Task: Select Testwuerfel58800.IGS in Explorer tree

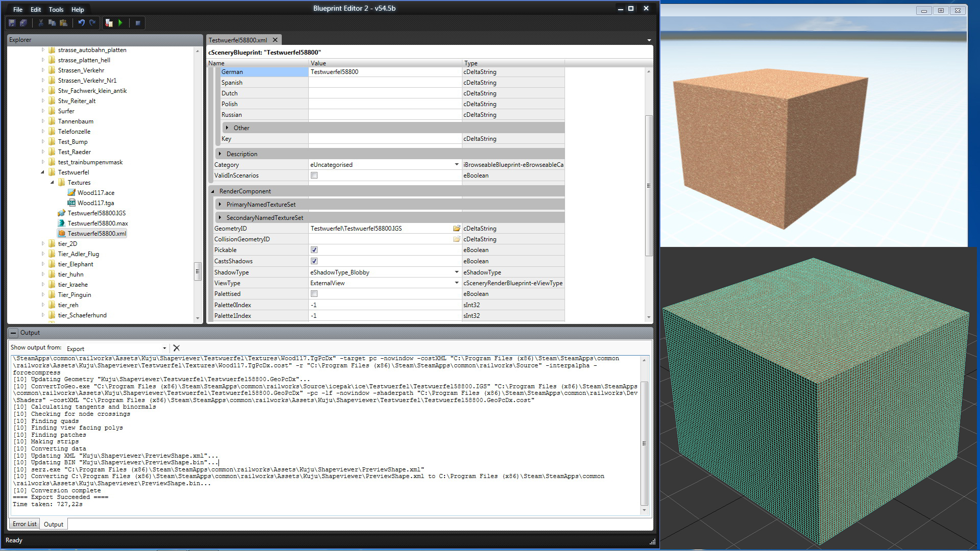Action: point(96,213)
